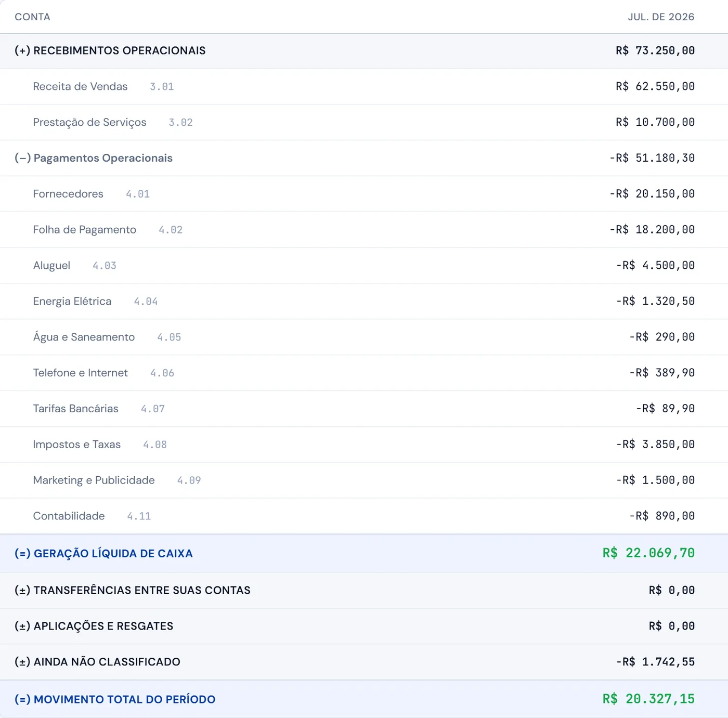Open the Receita de Vendas account
Image resolution: width=728 pixels, height=718 pixels.
[364, 87]
